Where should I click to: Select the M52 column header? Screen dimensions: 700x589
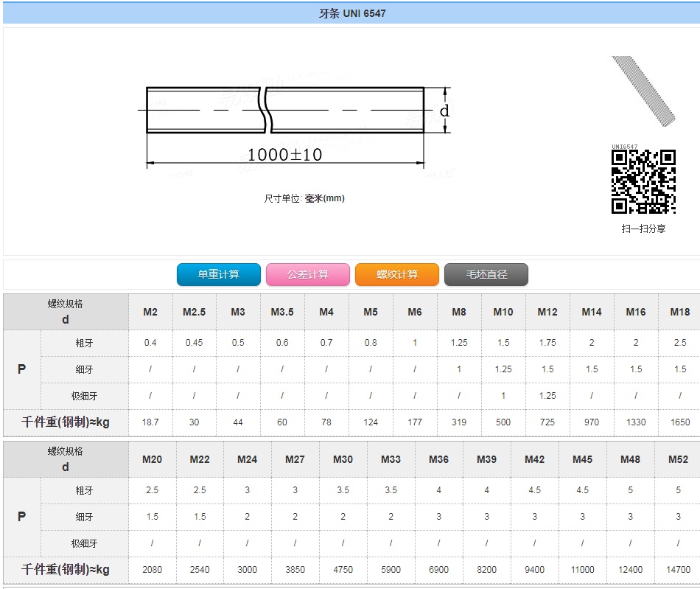[678, 459]
